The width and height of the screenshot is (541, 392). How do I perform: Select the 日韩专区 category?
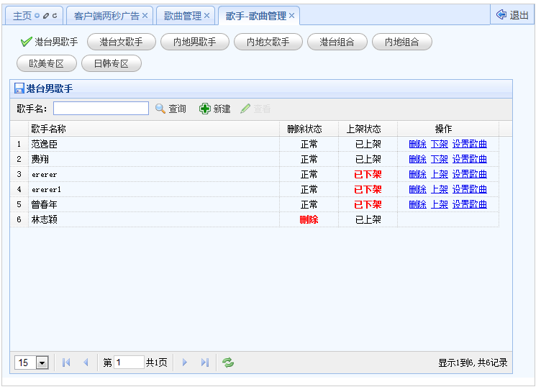click(111, 64)
